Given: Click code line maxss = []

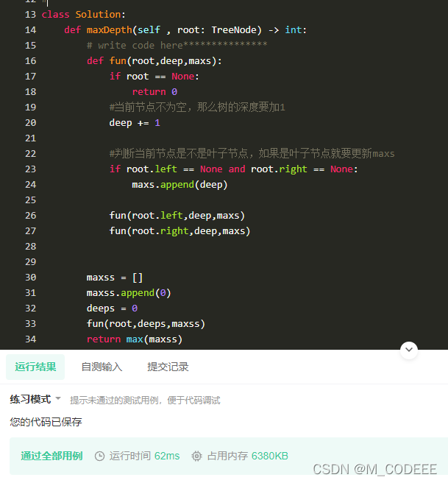Looking at the screenshot, I should (115, 278).
